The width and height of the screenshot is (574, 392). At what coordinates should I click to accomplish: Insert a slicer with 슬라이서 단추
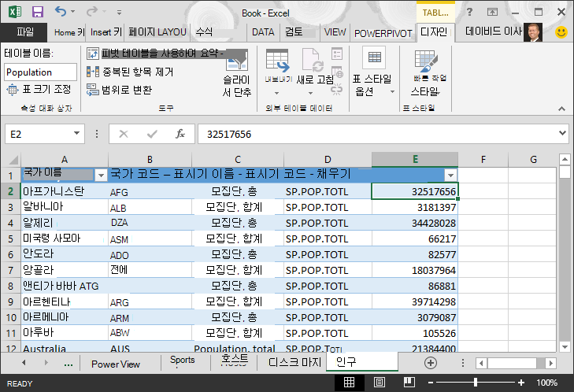(237, 74)
